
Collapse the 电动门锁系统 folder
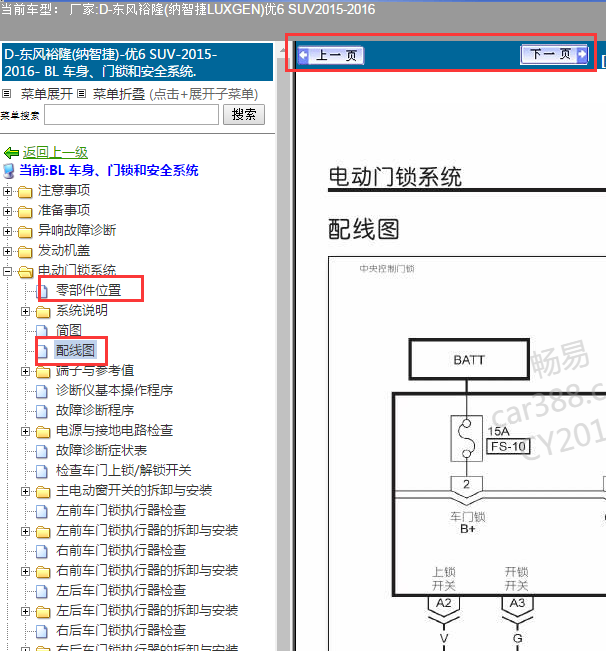pyautogui.click(x=7, y=272)
